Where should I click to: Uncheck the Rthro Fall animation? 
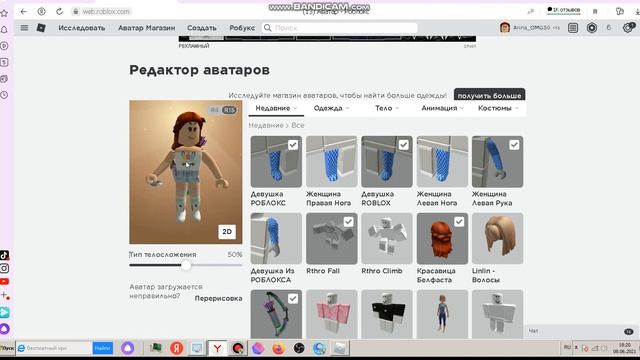[x=348, y=222]
